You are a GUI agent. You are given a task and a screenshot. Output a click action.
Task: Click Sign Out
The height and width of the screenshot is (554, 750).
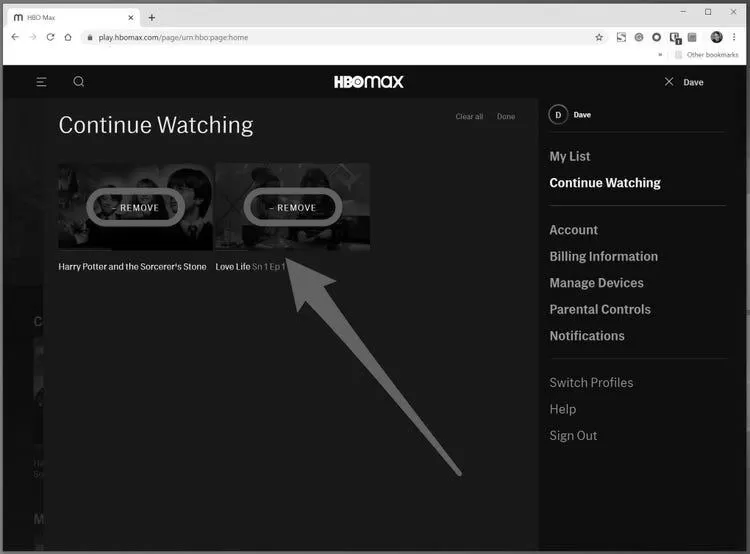tap(573, 435)
